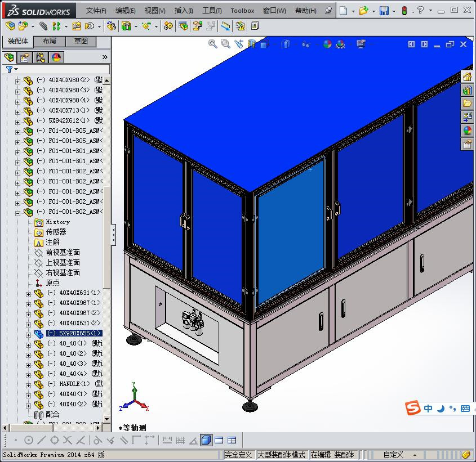Click the feature tree horizontal scroll right arrow
This screenshot has height=462, width=476.
(98, 428)
